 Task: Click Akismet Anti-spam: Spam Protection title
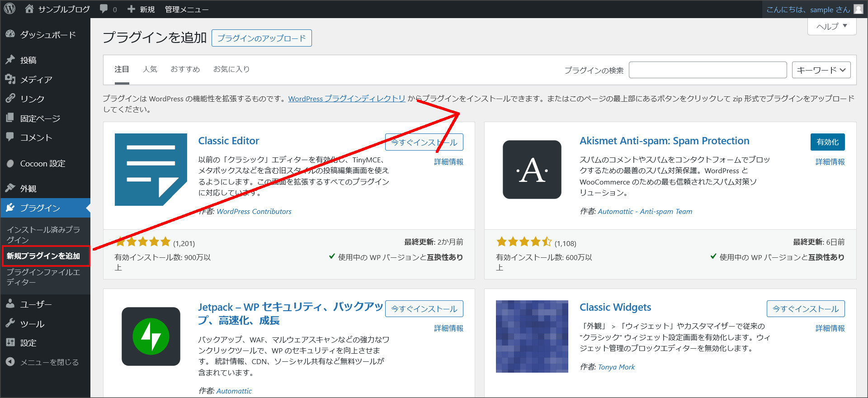pyautogui.click(x=665, y=141)
